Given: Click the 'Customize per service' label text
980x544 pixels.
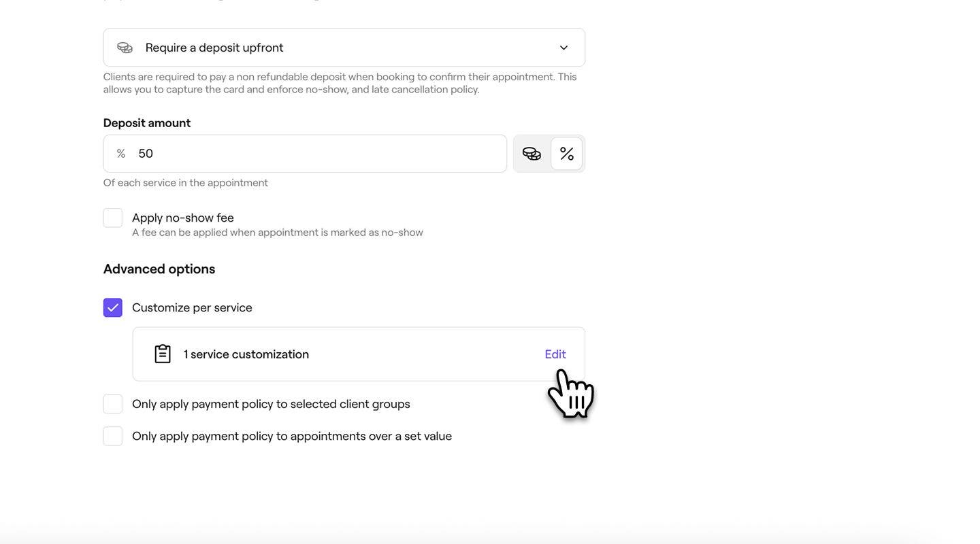Looking at the screenshot, I should click(x=192, y=308).
